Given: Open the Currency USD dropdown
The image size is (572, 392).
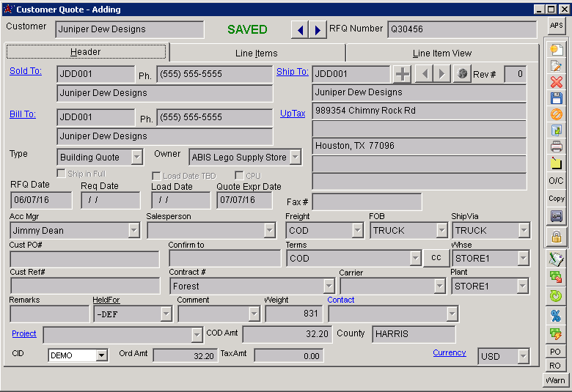Looking at the screenshot, I should [522, 357].
